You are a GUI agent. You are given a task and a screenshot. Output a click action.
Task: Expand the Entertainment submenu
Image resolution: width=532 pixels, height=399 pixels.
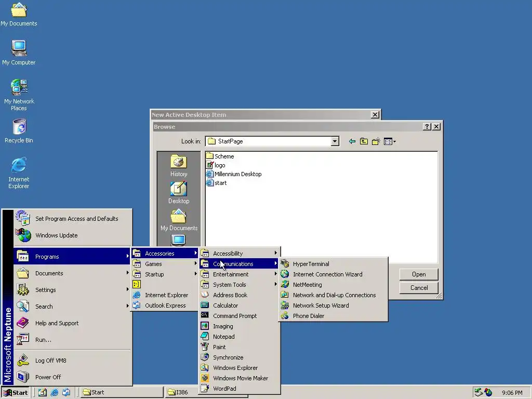coord(239,274)
